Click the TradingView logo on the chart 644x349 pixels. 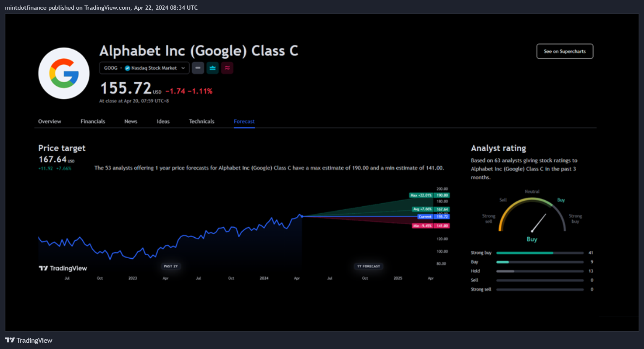[63, 268]
